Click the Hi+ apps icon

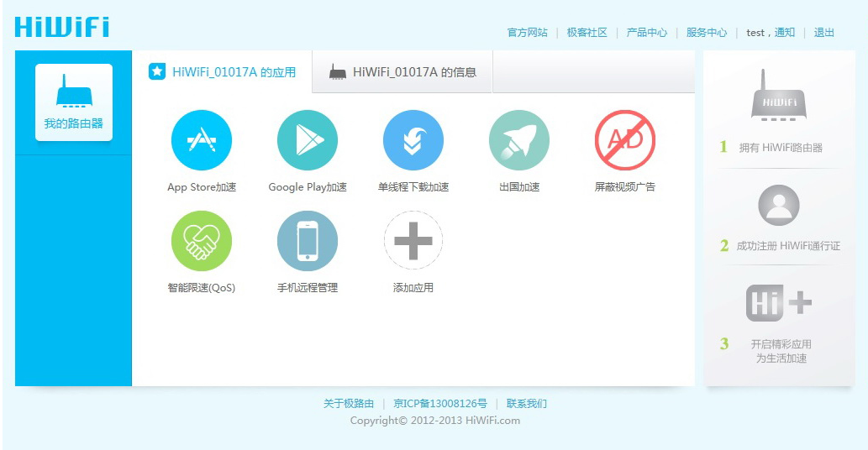pos(779,303)
